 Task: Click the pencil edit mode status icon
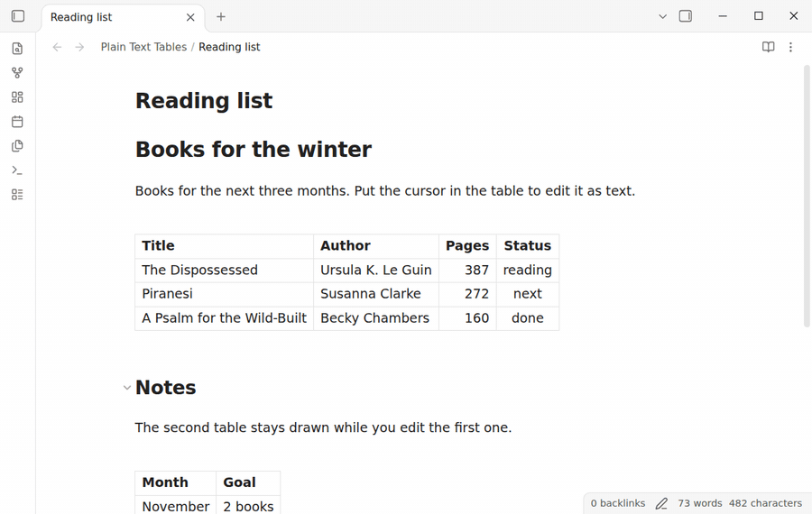[661, 503]
